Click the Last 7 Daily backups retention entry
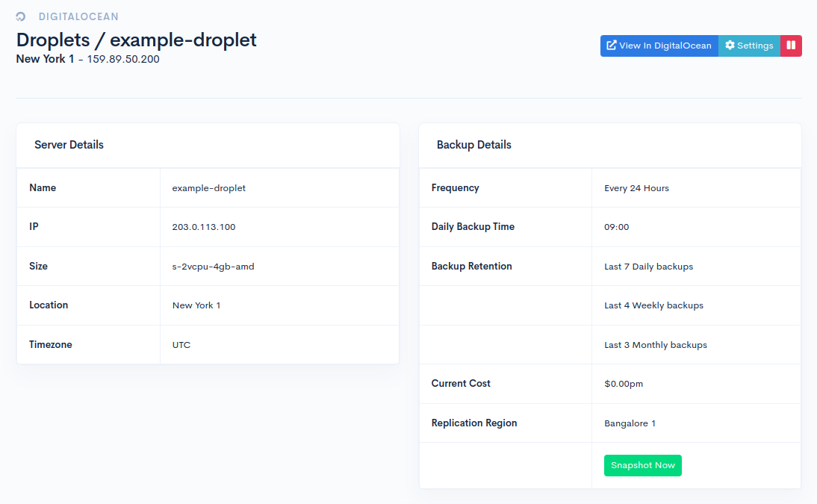Image resolution: width=817 pixels, height=504 pixels. pyautogui.click(x=648, y=266)
